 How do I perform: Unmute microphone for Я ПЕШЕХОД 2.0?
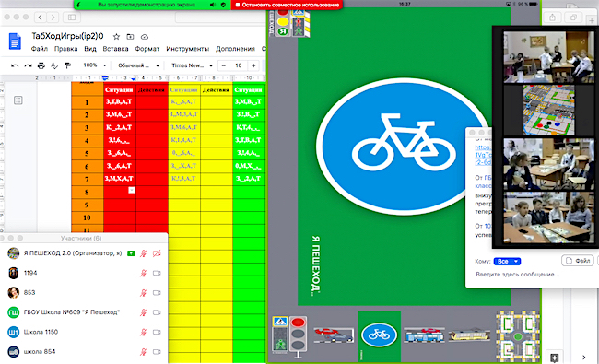[144, 253]
